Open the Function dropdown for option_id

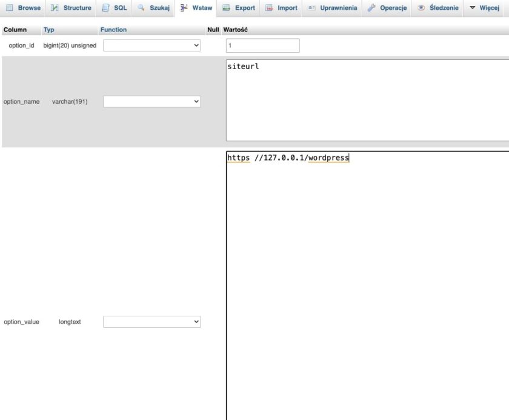(150, 44)
